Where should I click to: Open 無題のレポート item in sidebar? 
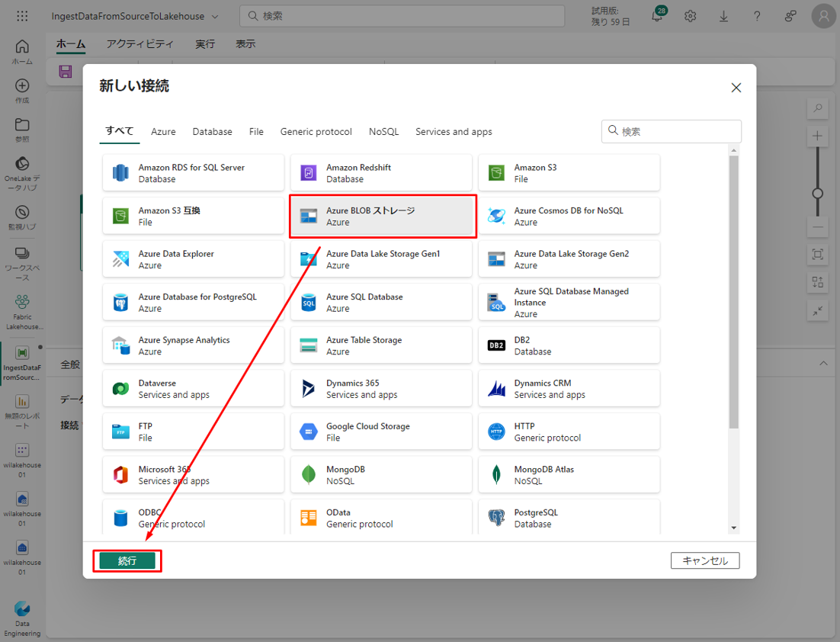pos(22,412)
